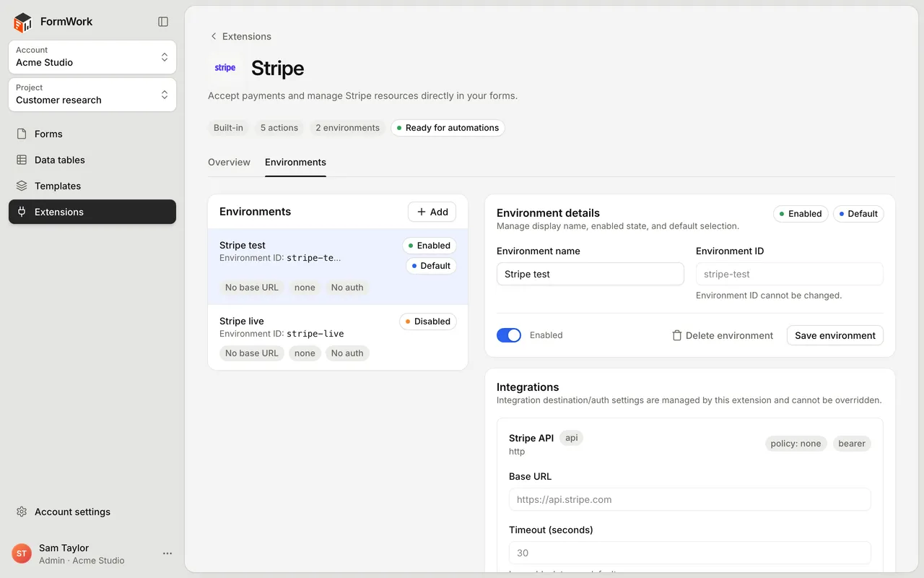Click the ST user avatar
Viewport: 924px width, 578px height.
point(22,553)
